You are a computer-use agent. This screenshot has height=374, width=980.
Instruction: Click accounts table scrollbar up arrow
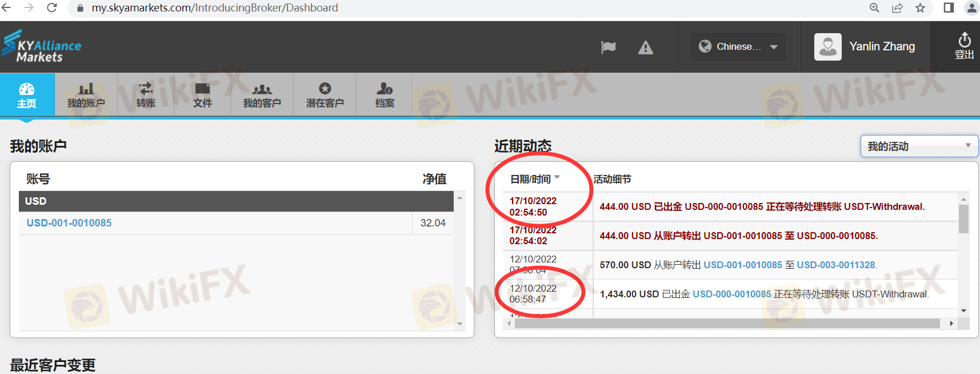click(x=459, y=197)
